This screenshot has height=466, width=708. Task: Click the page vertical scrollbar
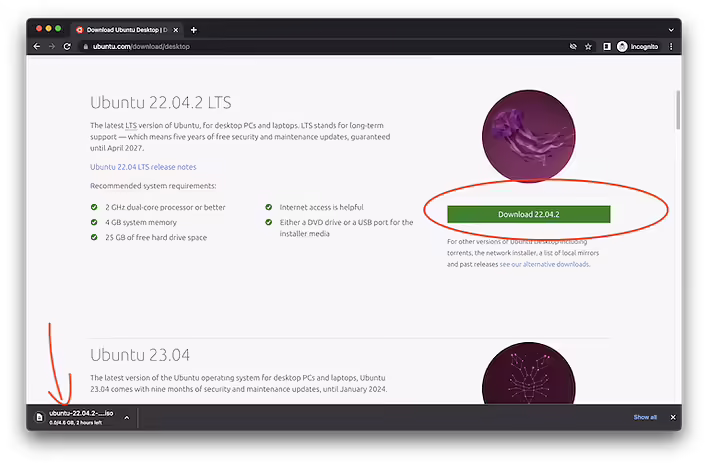click(678, 110)
